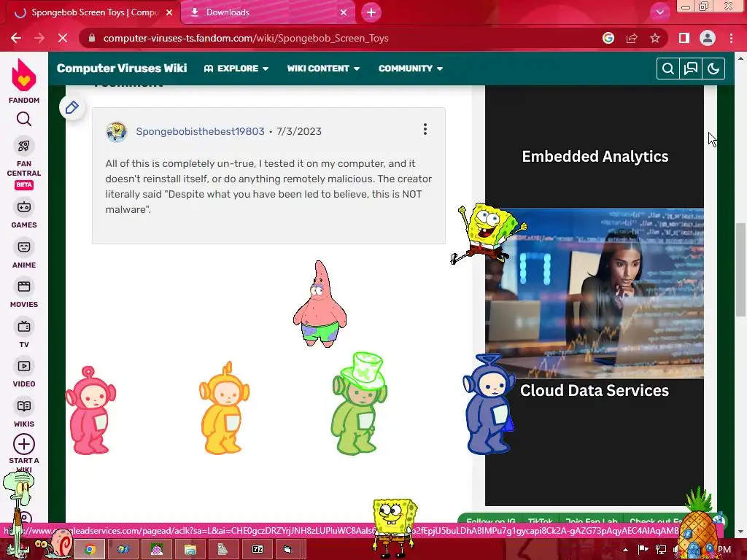
Task: View site security lock icon
Action: click(92, 38)
